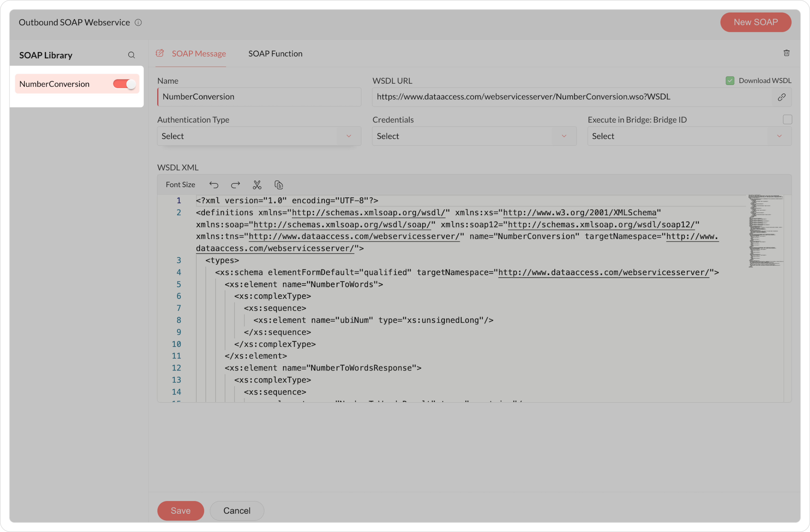Screen dimensions: 810x532
Task: Click the info icon beside Outbound SOAP Webservice
Action: pyautogui.click(x=138, y=22)
